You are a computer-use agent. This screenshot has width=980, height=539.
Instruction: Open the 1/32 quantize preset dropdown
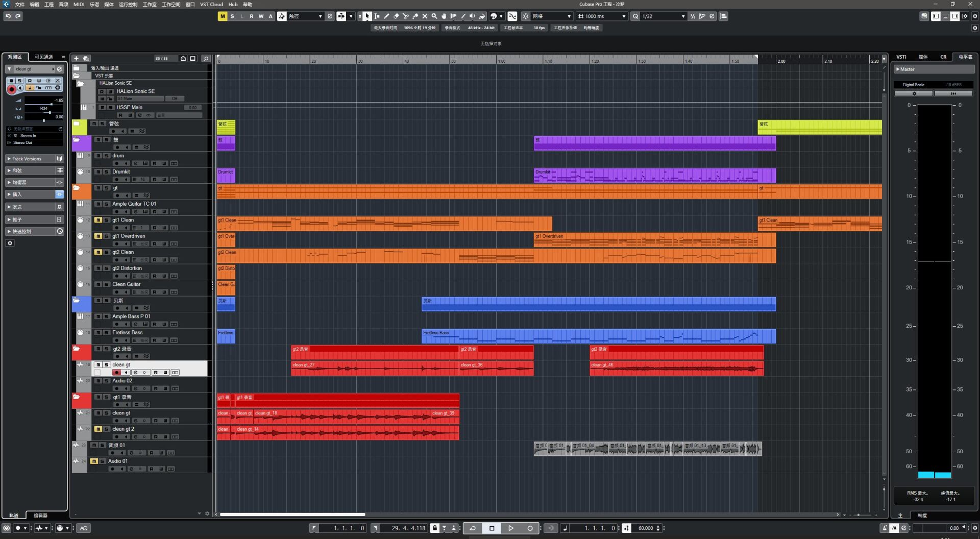[x=683, y=16]
